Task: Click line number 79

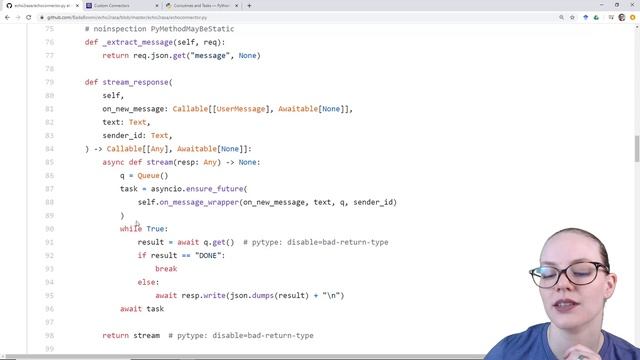Action: (49, 82)
